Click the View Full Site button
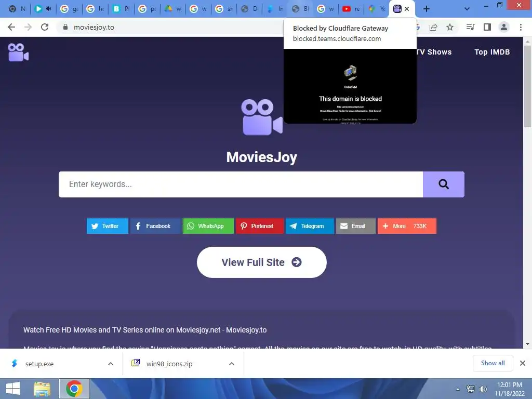Screen dimensions: 532x399 (262, 262)
